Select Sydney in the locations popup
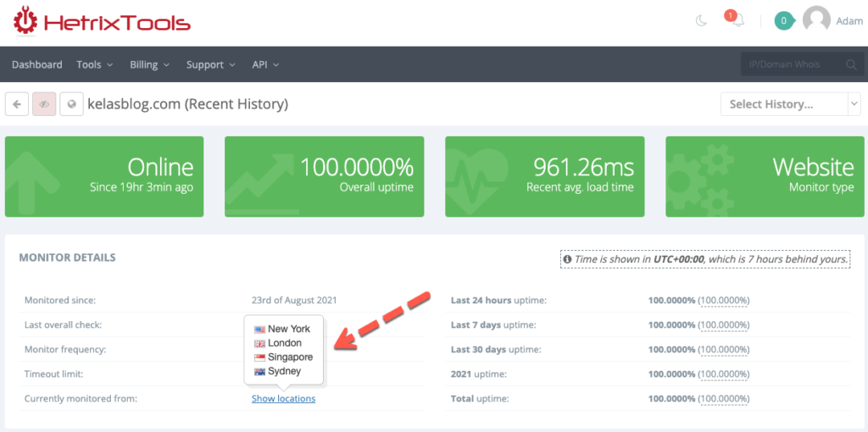This screenshot has width=868, height=432. (x=285, y=371)
